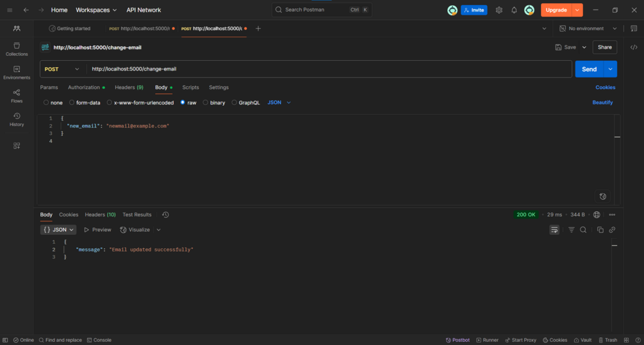Open Postbot in the status bar
The height and width of the screenshot is (345, 644).
(458, 340)
